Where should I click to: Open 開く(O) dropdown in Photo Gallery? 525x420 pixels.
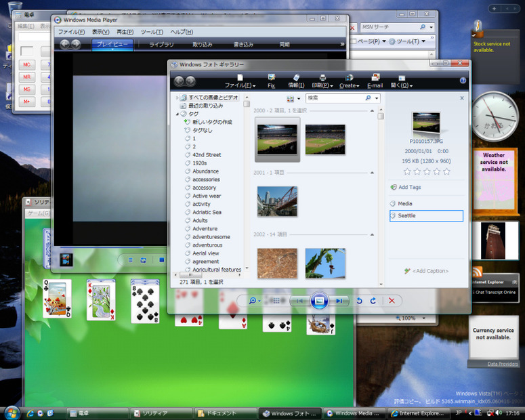[x=402, y=81]
